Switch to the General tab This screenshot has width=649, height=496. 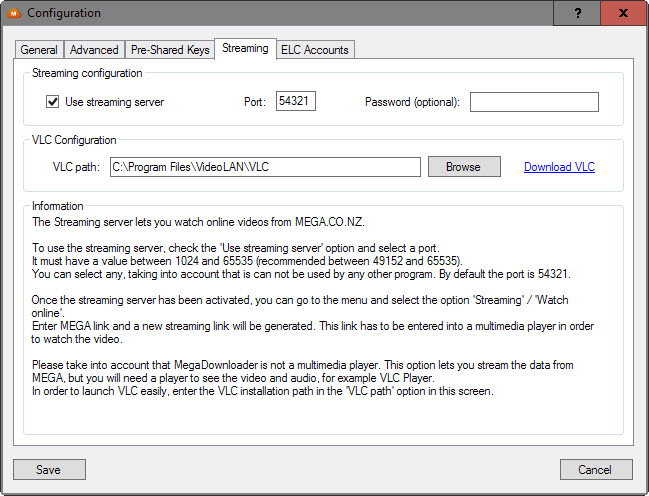coord(39,50)
